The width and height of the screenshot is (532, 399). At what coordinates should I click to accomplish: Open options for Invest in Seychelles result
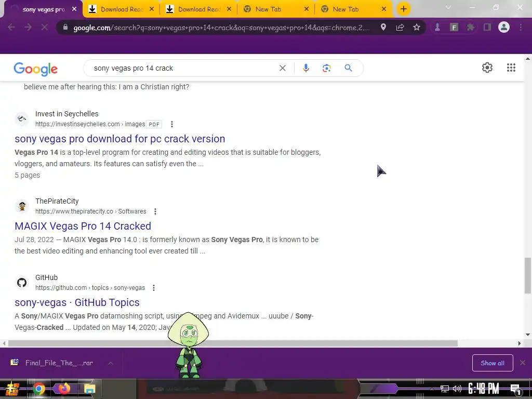[x=171, y=124]
